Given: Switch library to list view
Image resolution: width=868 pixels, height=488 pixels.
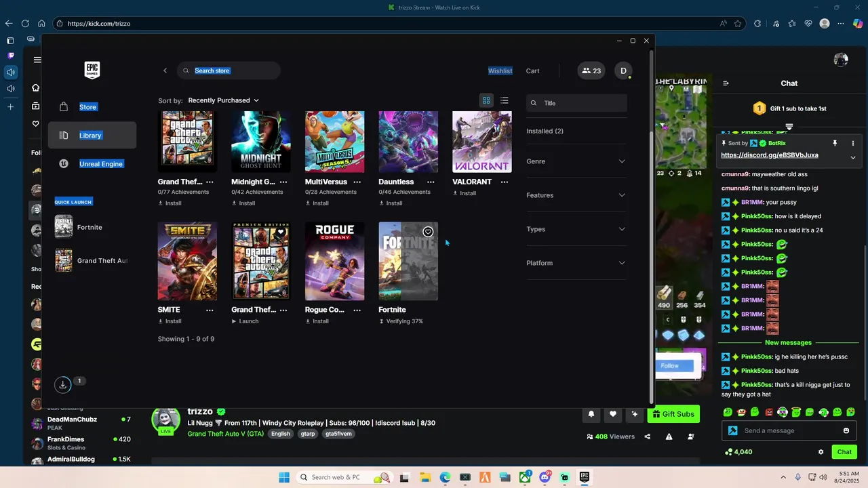Looking at the screenshot, I should [x=505, y=100].
